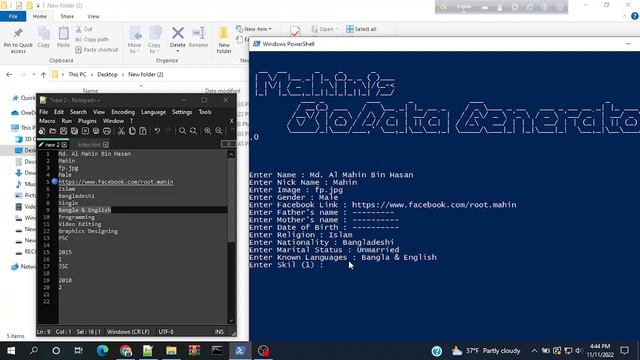The height and width of the screenshot is (360, 640).
Task: Show hidden system tray icons chevron
Action: [534, 351]
